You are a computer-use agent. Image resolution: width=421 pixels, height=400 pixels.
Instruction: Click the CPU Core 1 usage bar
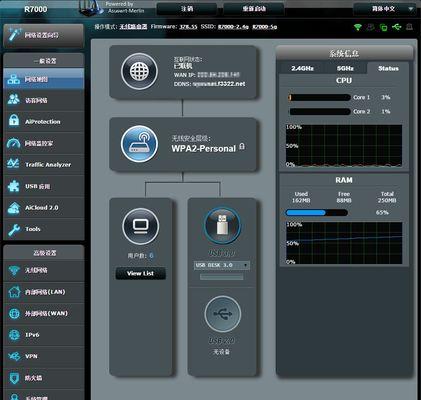319,97
